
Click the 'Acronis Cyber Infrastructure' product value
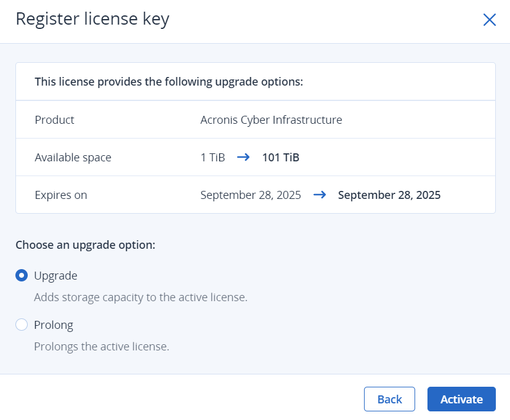tap(271, 120)
